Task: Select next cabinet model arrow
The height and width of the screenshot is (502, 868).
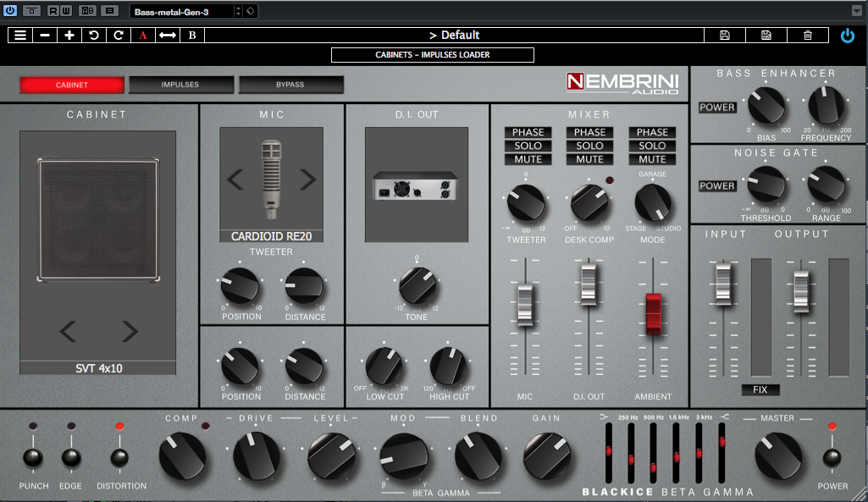Action: pyautogui.click(x=130, y=331)
